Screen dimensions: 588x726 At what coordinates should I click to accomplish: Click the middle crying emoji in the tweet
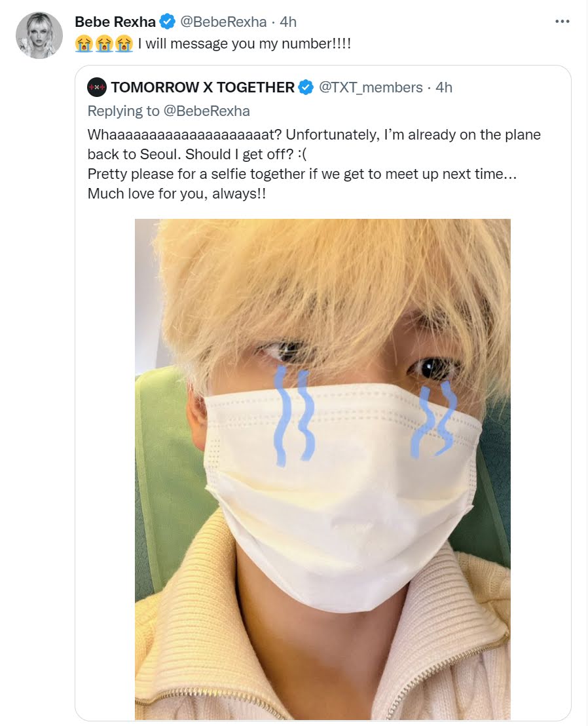[103, 44]
